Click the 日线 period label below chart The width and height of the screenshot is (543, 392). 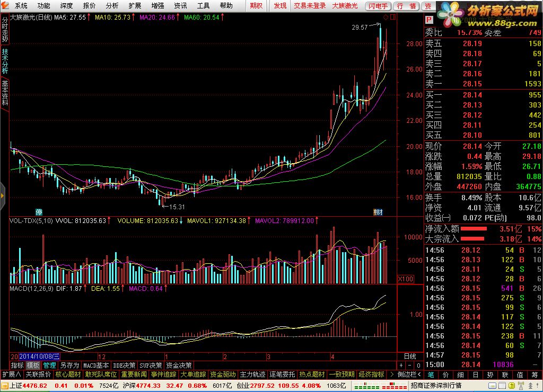point(410,357)
